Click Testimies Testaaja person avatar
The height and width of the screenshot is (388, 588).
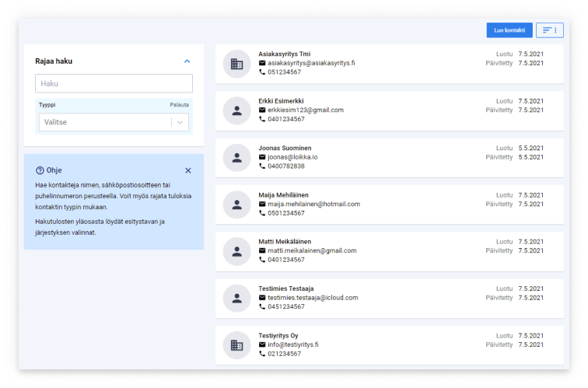pos(236,299)
